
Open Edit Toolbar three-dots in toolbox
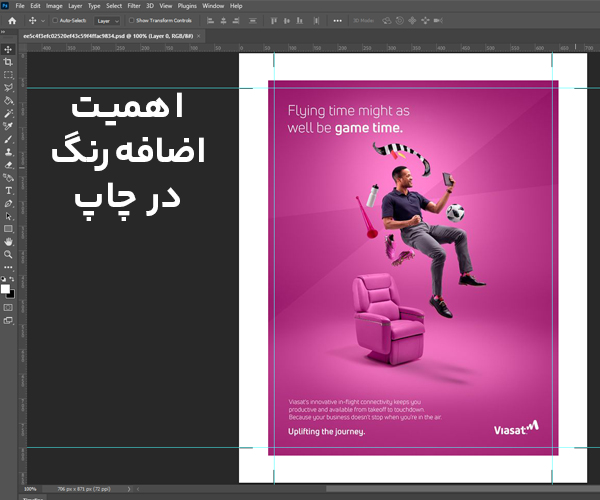coord(8,267)
